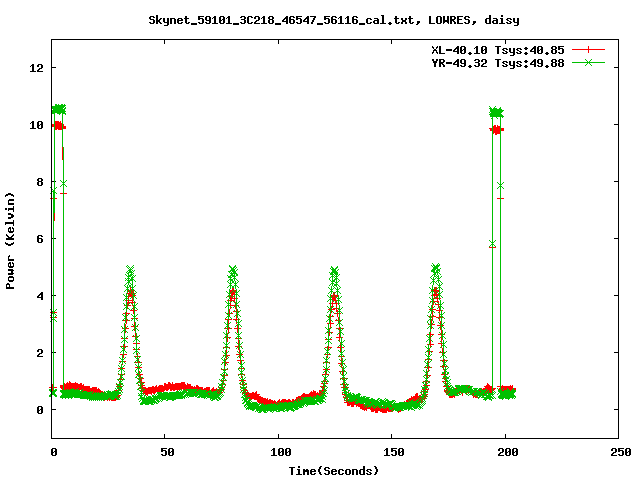Click the y-axis tick label 2
This screenshot has height=480, width=640.
[40, 353]
